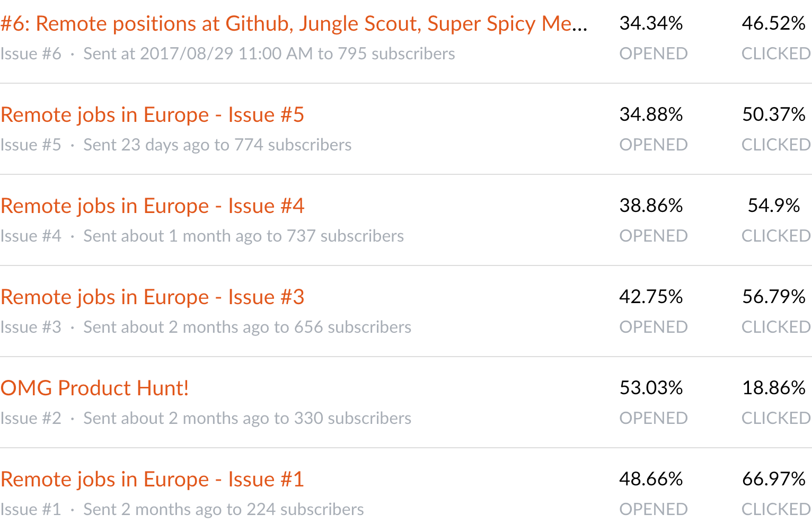Open Remote jobs in Europe - Issue #5

(153, 115)
